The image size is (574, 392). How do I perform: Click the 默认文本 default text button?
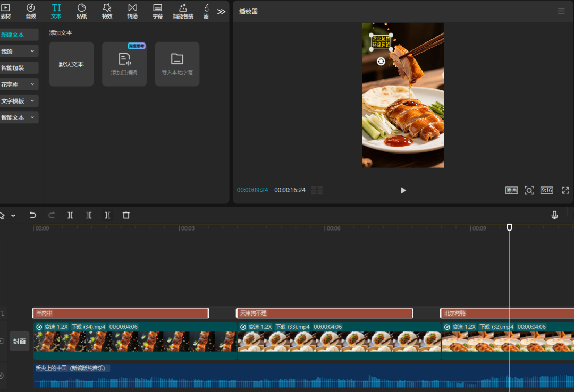point(71,64)
